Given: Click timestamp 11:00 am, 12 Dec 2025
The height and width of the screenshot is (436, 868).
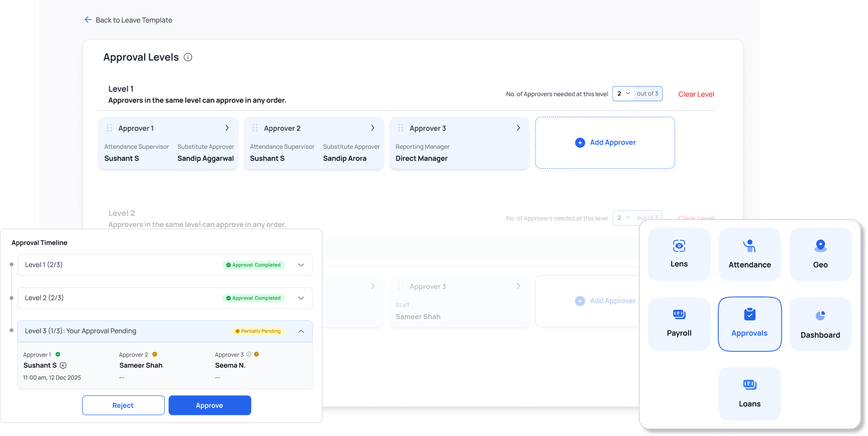Looking at the screenshot, I should click(52, 377).
